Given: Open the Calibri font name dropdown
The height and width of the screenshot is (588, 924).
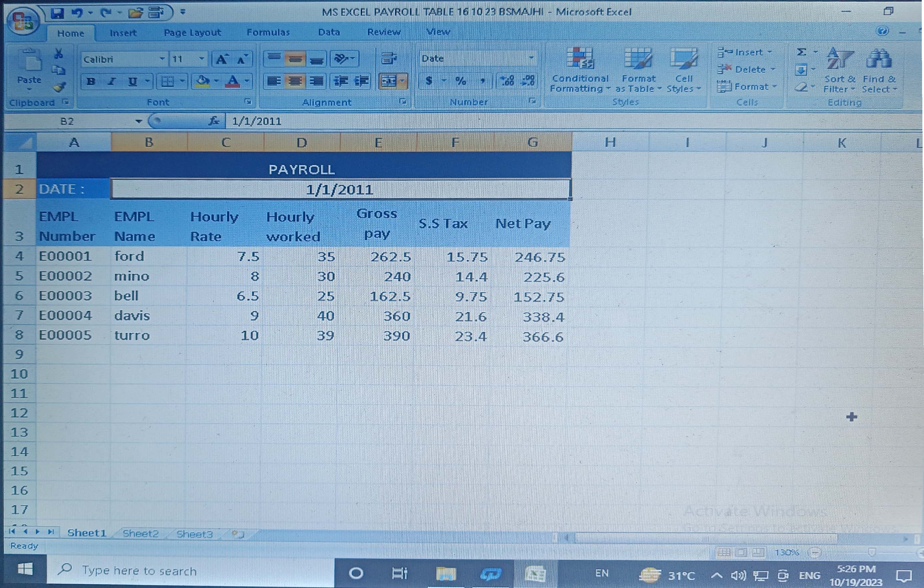Looking at the screenshot, I should pyautogui.click(x=162, y=59).
